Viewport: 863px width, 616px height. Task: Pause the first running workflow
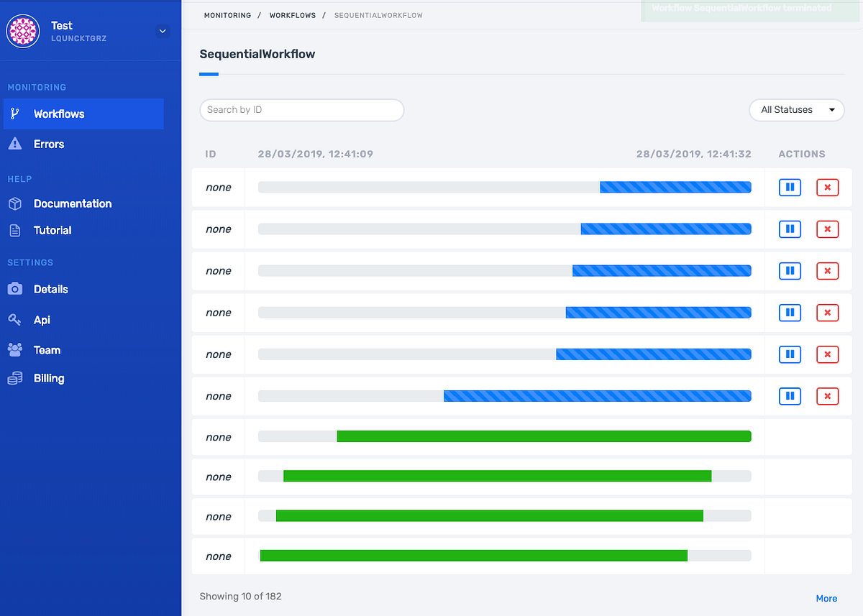coord(790,187)
